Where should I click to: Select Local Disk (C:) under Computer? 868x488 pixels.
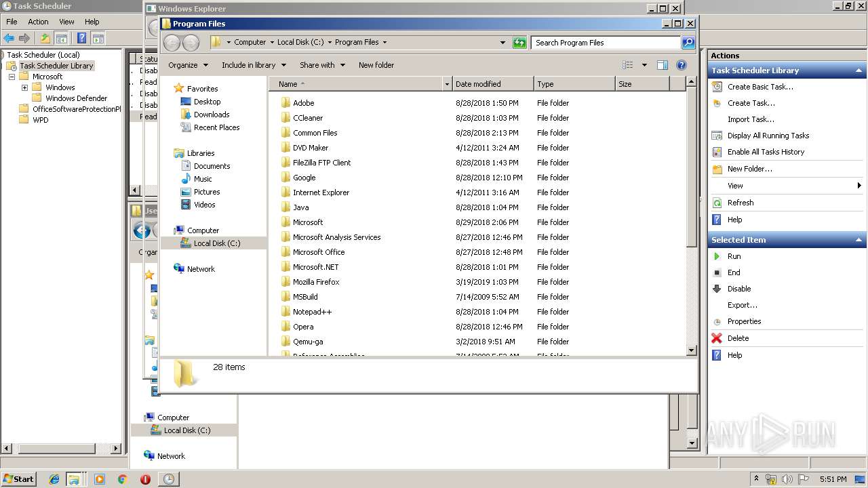tap(217, 243)
